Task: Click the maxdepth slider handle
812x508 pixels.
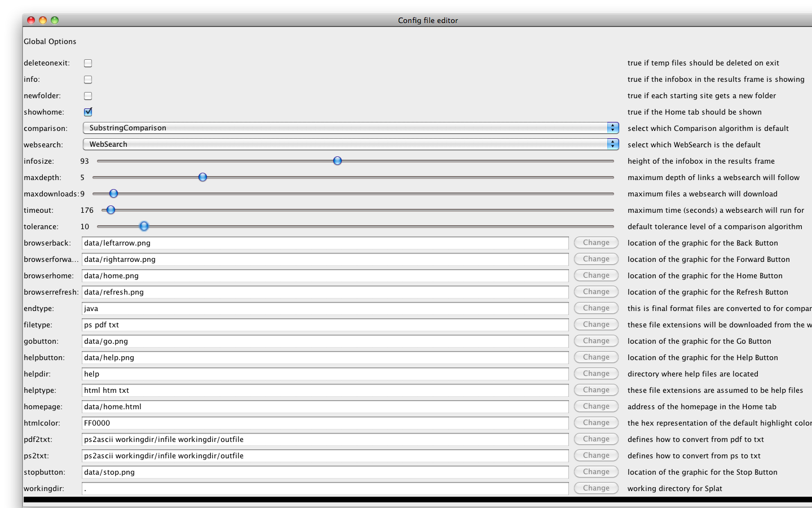Action: (x=202, y=177)
